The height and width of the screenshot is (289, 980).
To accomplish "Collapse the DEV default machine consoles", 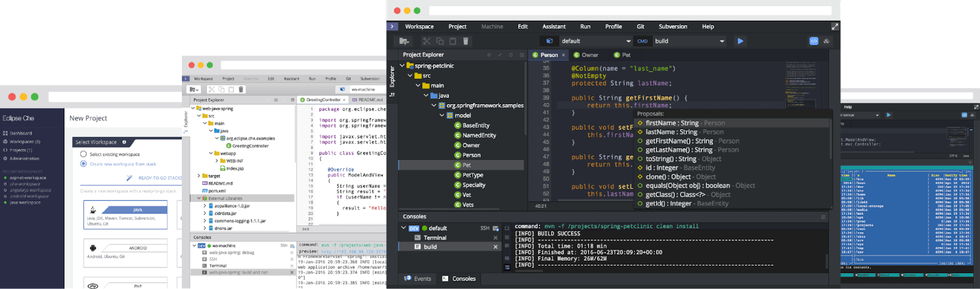I will [x=402, y=228].
